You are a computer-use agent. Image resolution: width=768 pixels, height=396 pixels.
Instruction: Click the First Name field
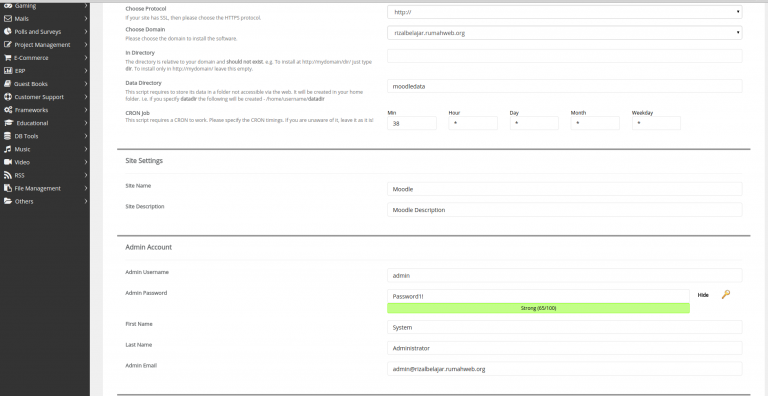click(x=564, y=327)
